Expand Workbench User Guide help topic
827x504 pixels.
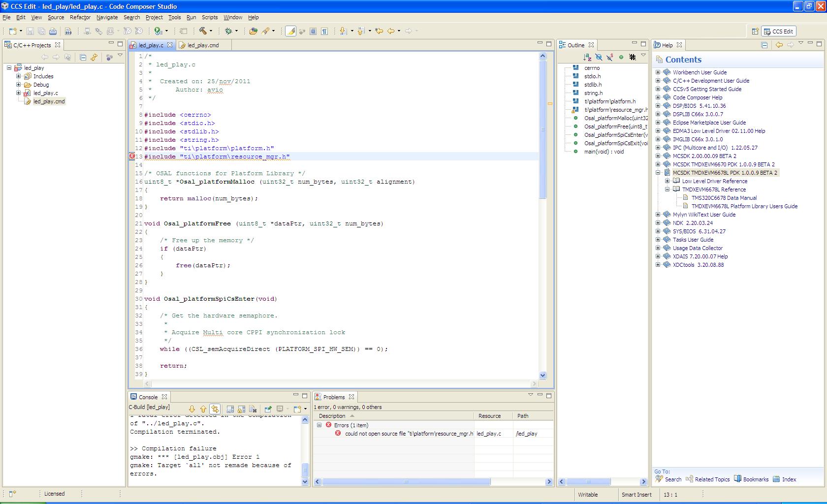(658, 72)
